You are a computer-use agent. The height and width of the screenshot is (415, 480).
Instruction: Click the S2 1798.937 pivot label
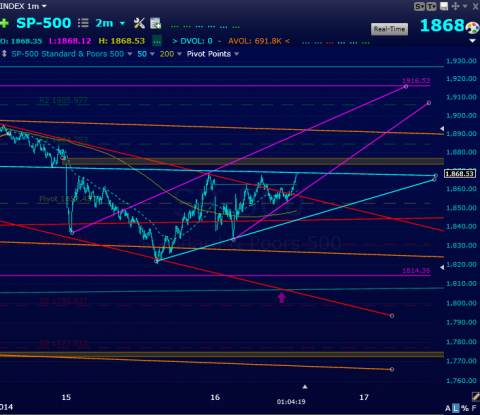point(63,301)
